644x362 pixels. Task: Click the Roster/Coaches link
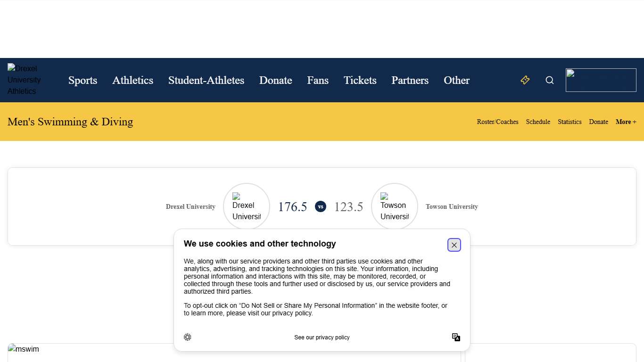(x=497, y=122)
